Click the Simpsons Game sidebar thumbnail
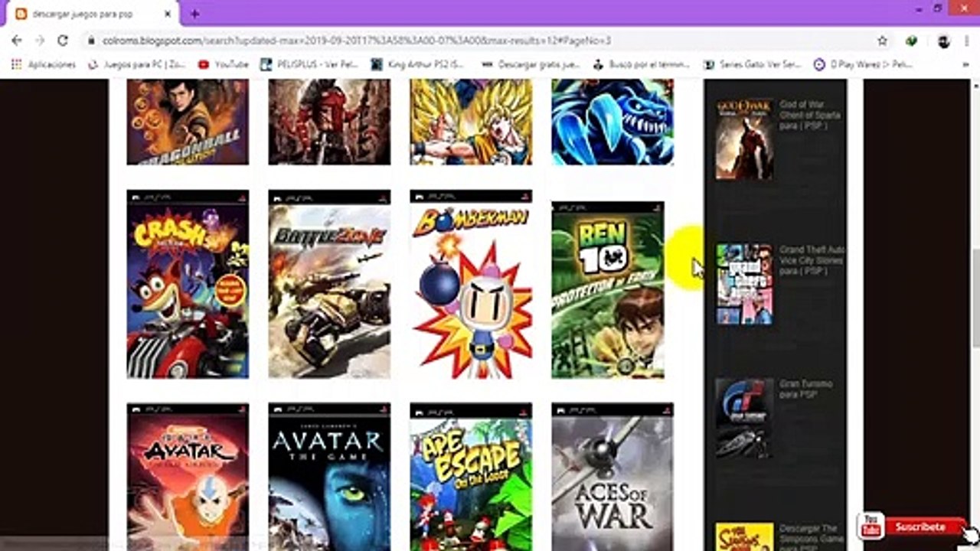The height and width of the screenshot is (551, 980). pyautogui.click(x=744, y=536)
